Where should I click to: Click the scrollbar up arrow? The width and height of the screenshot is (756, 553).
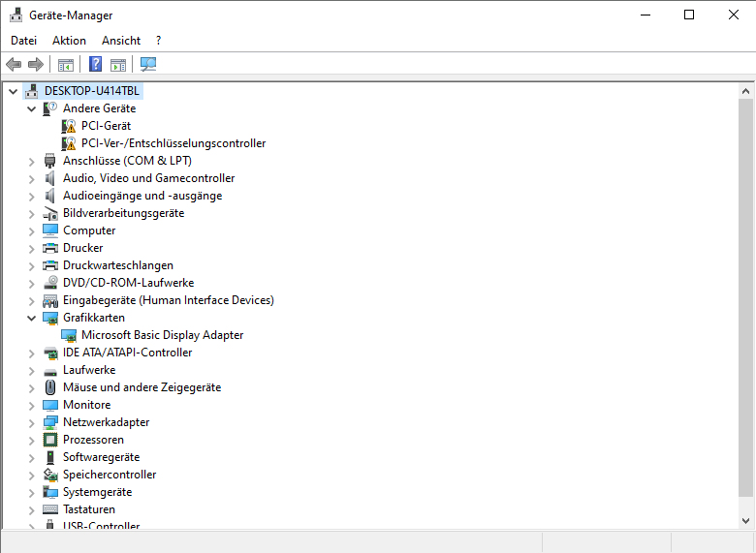click(x=745, y=91)
